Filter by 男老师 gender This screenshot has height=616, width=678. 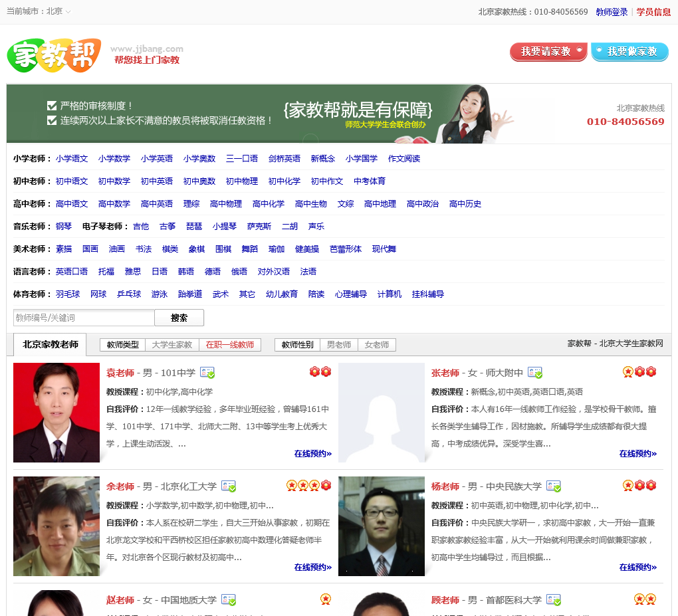[x=339, y=344]
